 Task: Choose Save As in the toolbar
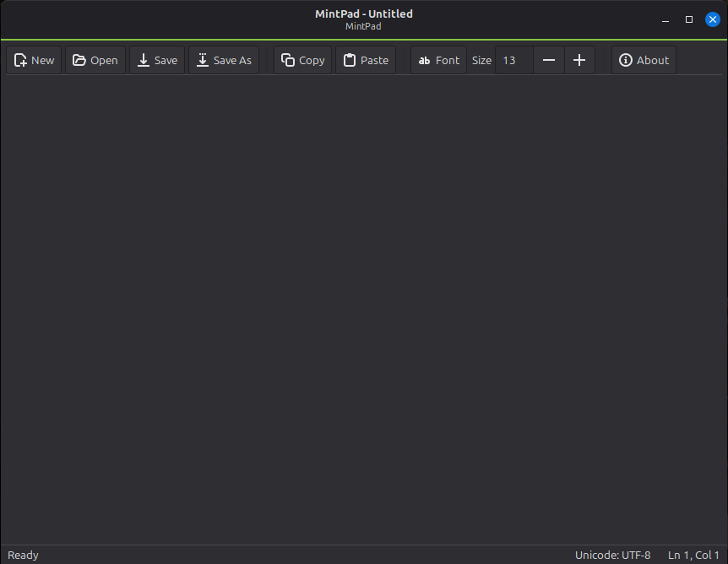tap(224, 60)
